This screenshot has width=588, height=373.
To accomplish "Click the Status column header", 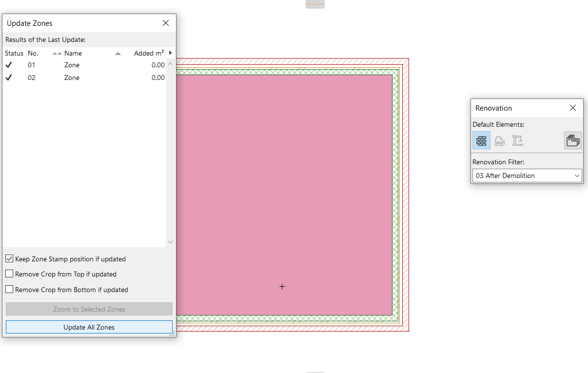I will coord(14,53).
